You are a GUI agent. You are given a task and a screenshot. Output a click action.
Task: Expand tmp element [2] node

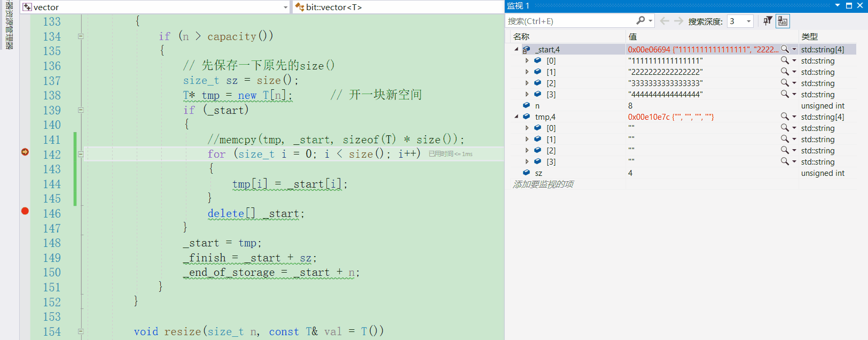click(x=527, y=150)
